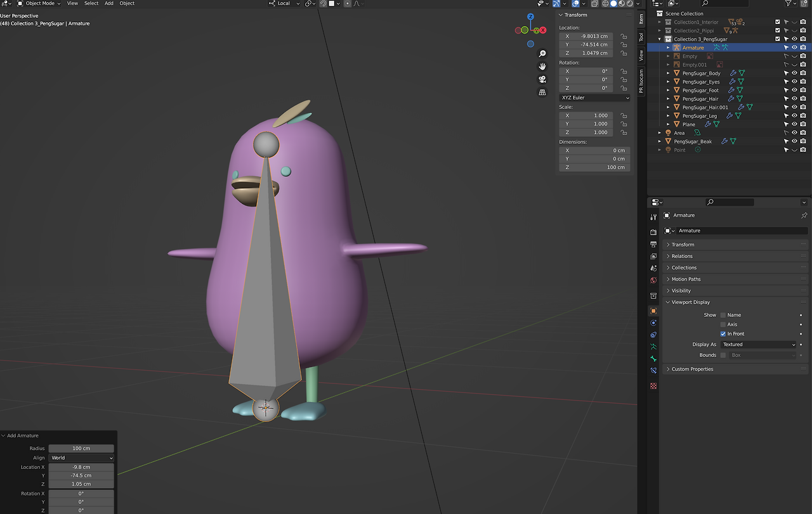This screenshot has height=514, width=812.
Task: Open the Align World dropdown
Action: [81, 458]
